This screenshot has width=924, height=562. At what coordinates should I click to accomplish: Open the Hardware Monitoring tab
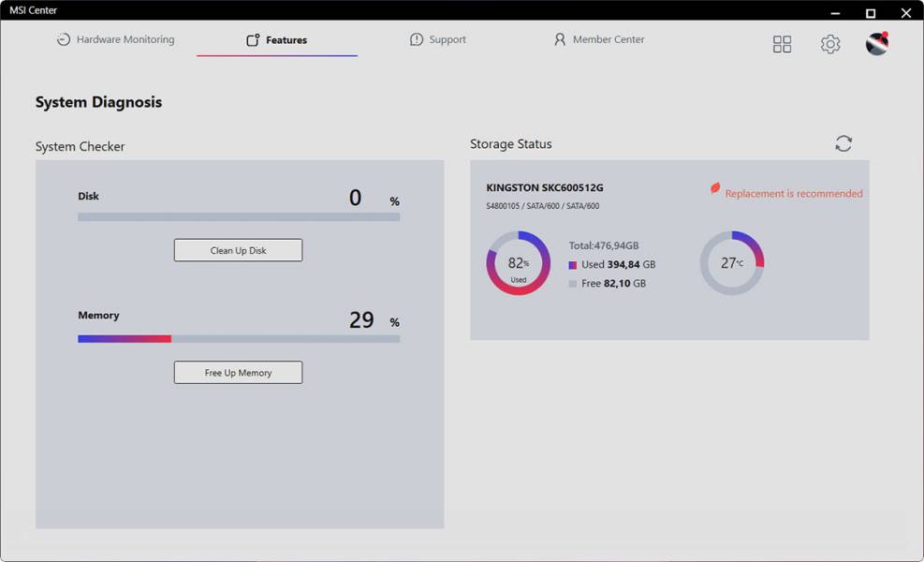(x=115, y=40)
